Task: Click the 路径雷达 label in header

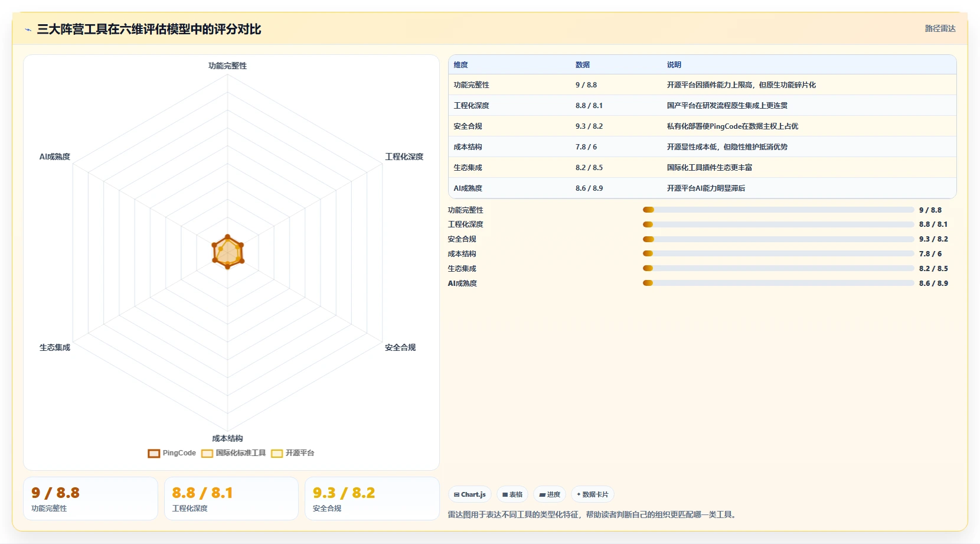Action: (940, 28)
